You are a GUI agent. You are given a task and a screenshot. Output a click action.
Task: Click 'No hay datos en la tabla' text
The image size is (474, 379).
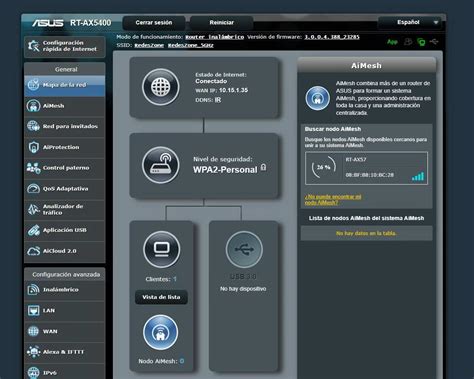[x=366, y=233]
